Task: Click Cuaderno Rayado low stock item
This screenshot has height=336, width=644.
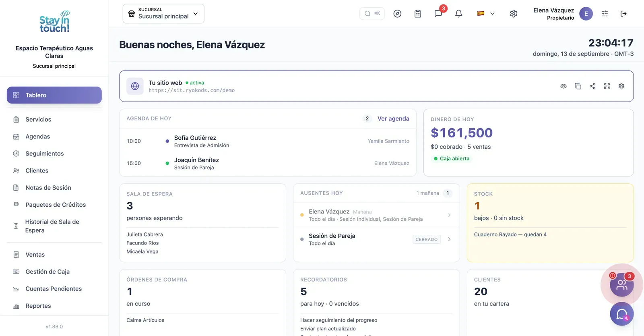Action: coord(510,234)
